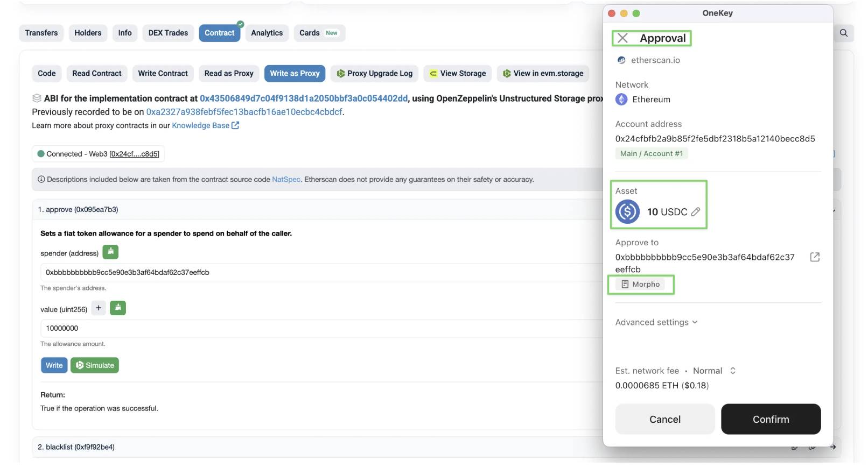Image resolution: width=868 pixels, height=468 pixels.
Task: Click plus button beside value (uint256)
Action: [99, 308]
